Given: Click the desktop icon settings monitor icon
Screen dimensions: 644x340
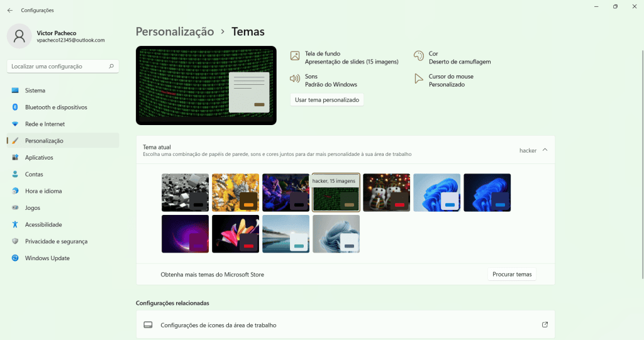Looking at the screenshot, I should point(148,325).
